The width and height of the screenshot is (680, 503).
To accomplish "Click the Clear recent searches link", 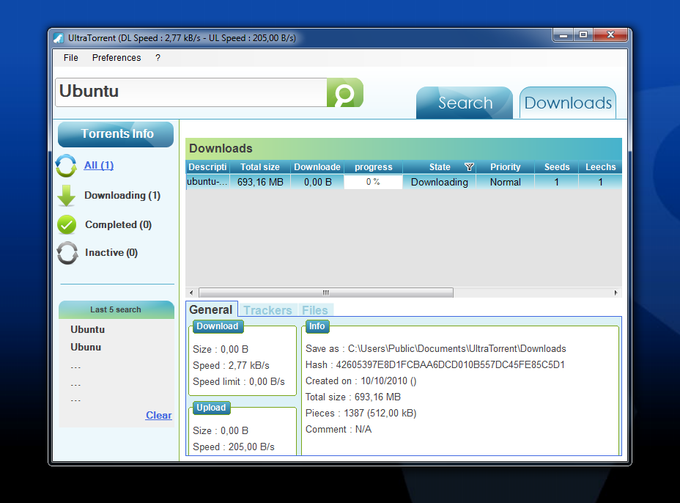I will point(159,415).
